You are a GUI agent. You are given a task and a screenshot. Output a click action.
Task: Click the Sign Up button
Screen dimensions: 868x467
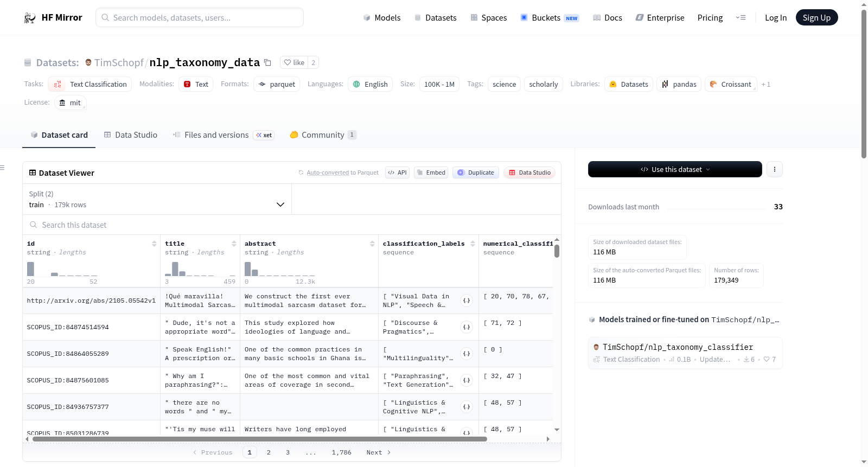(816, 18)
